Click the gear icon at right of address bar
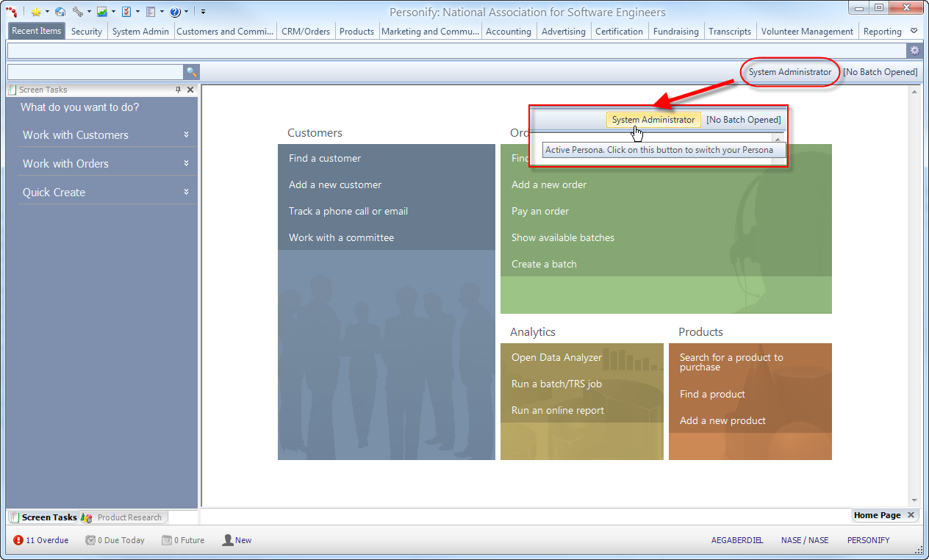This screenshot has width=929, height=560. tap(914, 51)
